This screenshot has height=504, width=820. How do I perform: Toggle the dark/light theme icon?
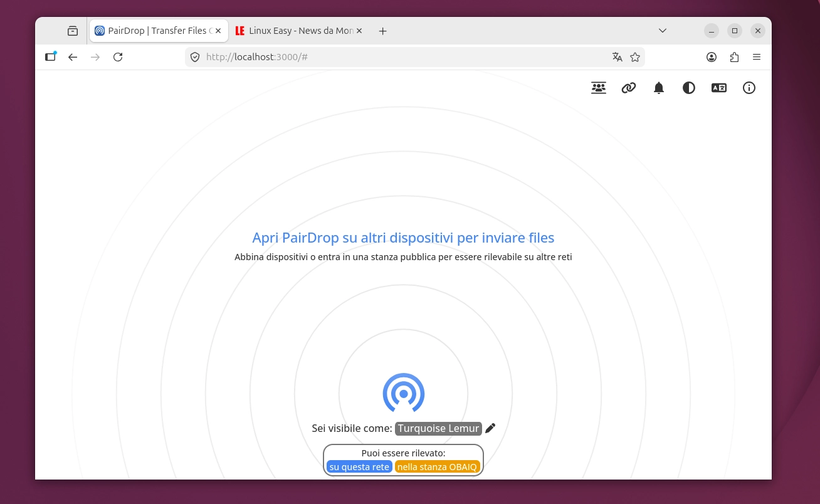coord(689,88)
